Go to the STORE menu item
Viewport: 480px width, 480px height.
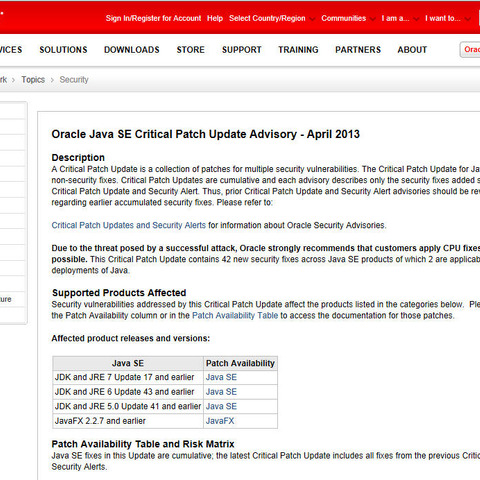pyautogui.click(x=191, y=50)
